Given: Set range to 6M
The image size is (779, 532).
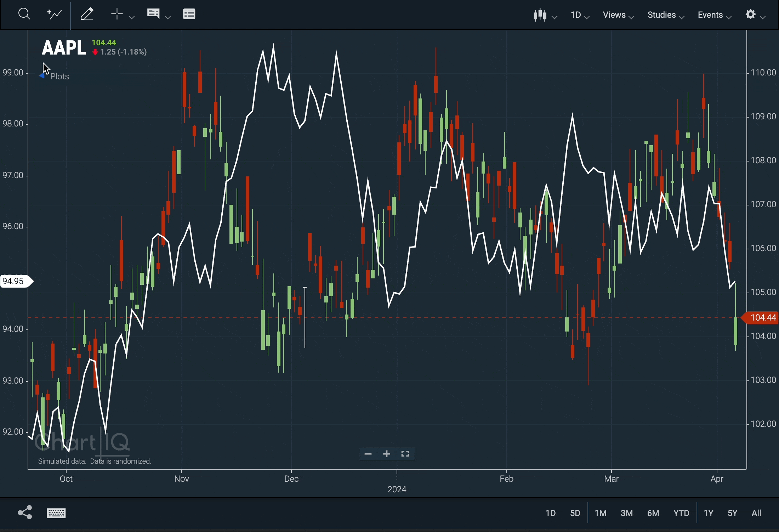Looking at the screenshot, I should (653, 513).
